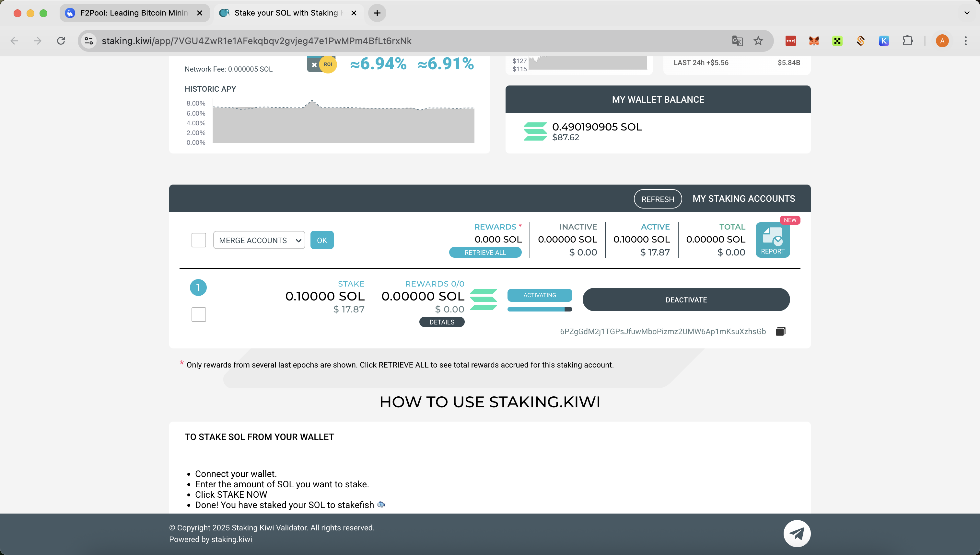This screenshot has height=555, width=980.
Task: Copy the staking account address icon
Action: [x=780, y=331]
